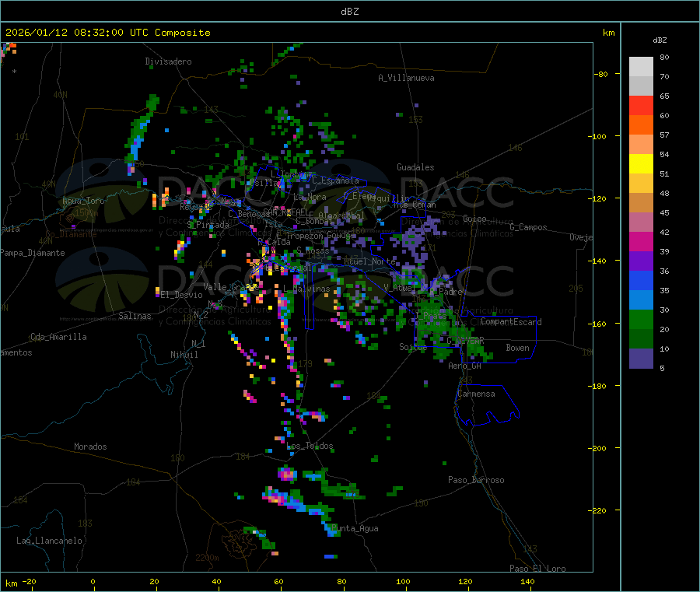Click the 2026/01/12 08:32:00 UTC Composite timestamp
Screen dimensions: 700x592
(x=107, y=33)
